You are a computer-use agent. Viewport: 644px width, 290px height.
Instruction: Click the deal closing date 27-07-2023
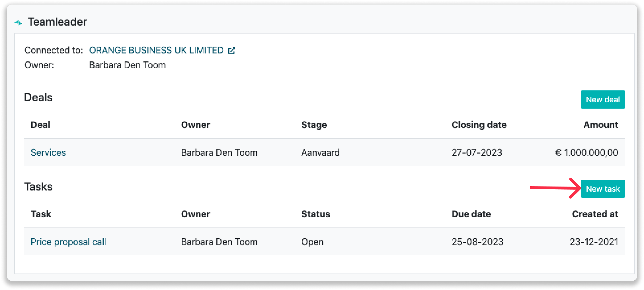477,153
